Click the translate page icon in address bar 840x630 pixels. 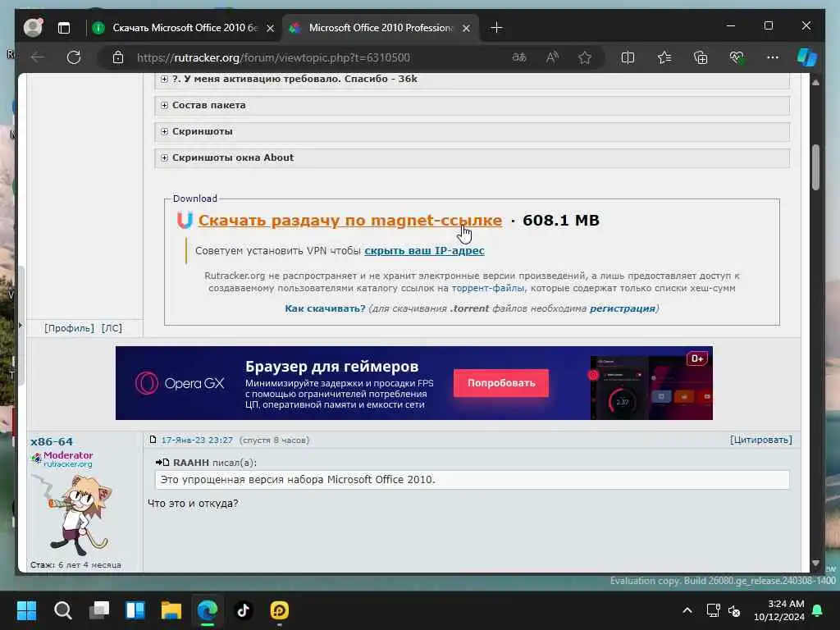coord(519,57)
